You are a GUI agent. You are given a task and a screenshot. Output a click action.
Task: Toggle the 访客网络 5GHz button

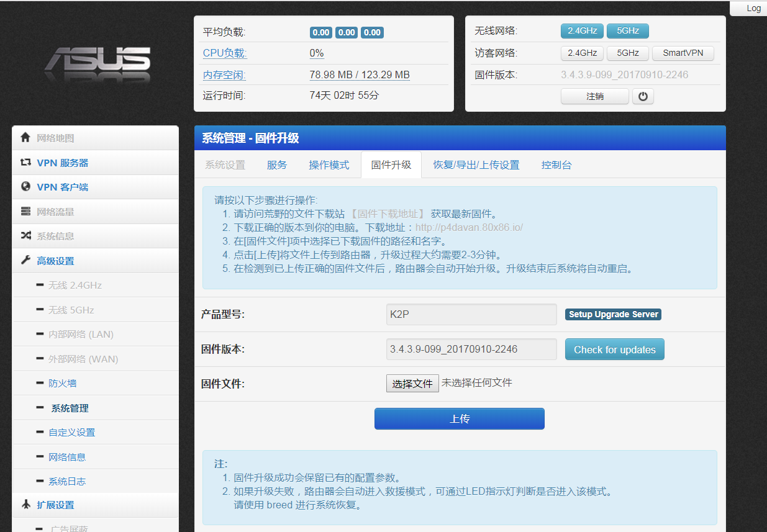[x=628, y=53]
